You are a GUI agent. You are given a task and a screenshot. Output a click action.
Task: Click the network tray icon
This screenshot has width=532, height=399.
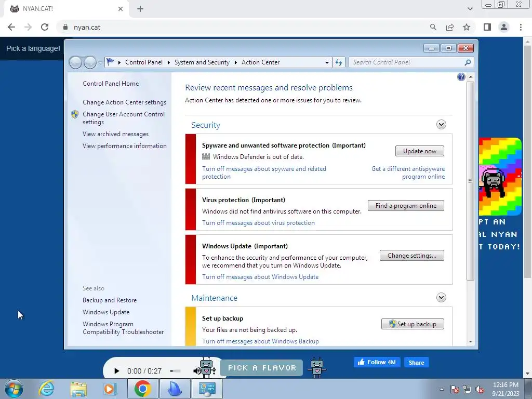click(x=467, y=389)
